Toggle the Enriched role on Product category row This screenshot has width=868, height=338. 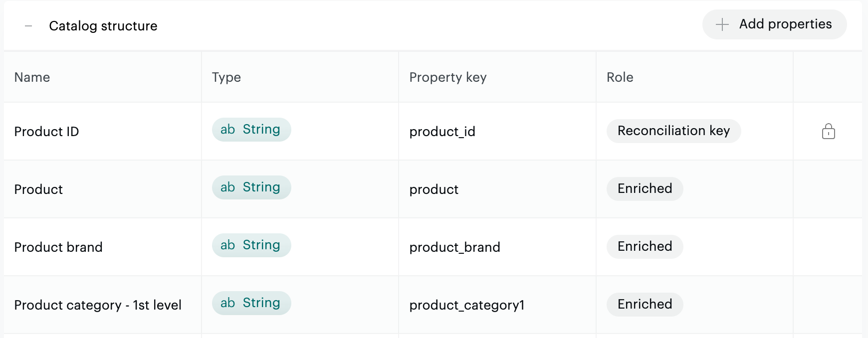click(x=645, y=304)
